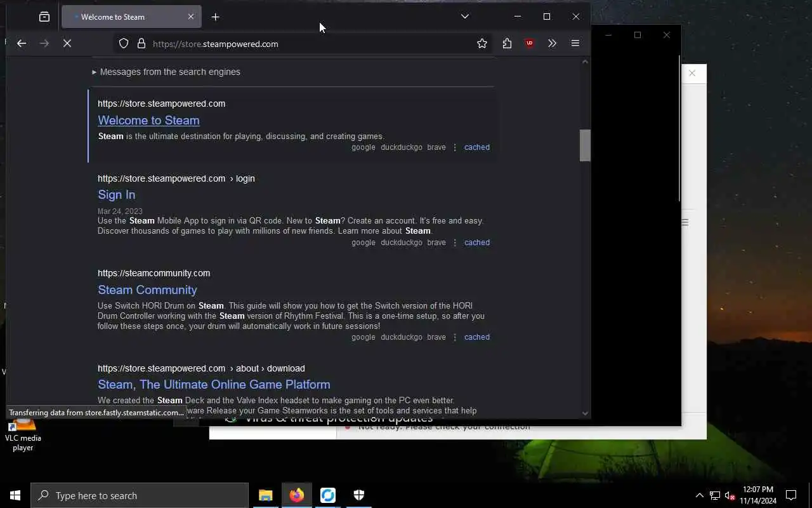Screen dimensions: 812x508
Task: Open uBlock Origin extension popup
Action: [x=529, y=43]
